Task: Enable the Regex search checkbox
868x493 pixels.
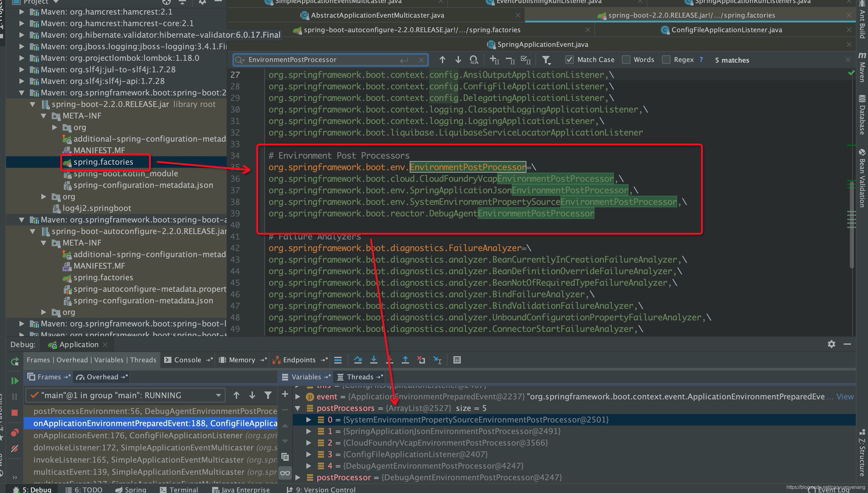Action: point(666,60)
